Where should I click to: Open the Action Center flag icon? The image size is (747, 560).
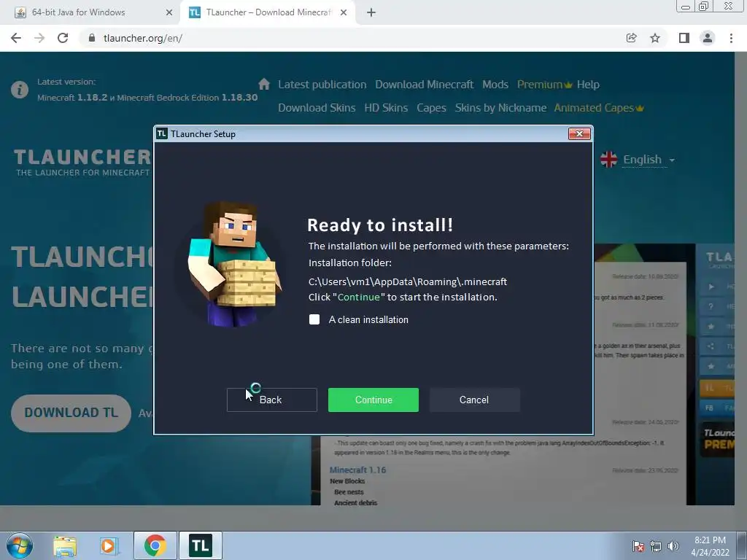click(x=638, y=546)
